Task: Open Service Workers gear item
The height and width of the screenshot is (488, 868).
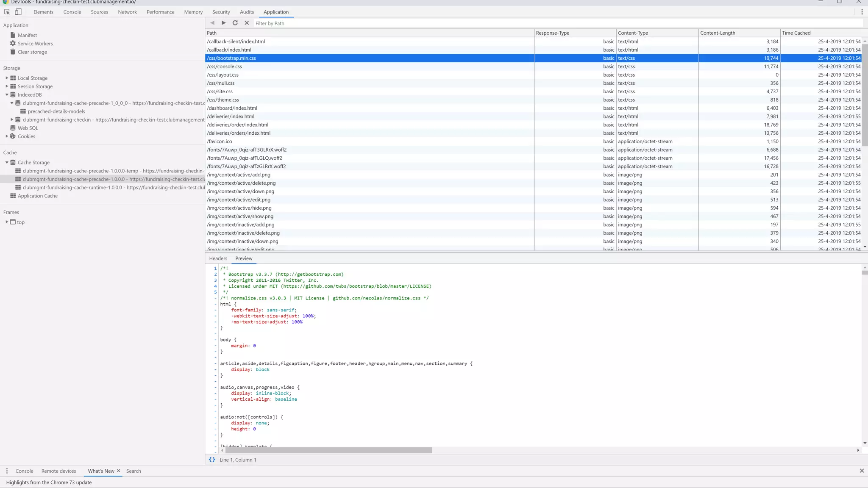Action: pyautogui.click(x=35, y=44)
